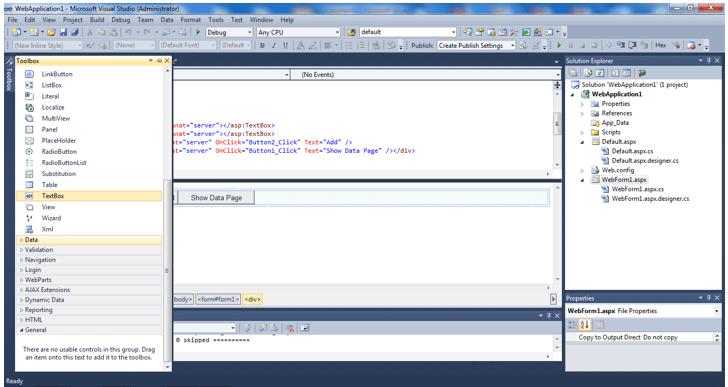The image size is (728, 387).
Task: Select the TextBox control in Toolbox
Action: (x=89, y=196)
